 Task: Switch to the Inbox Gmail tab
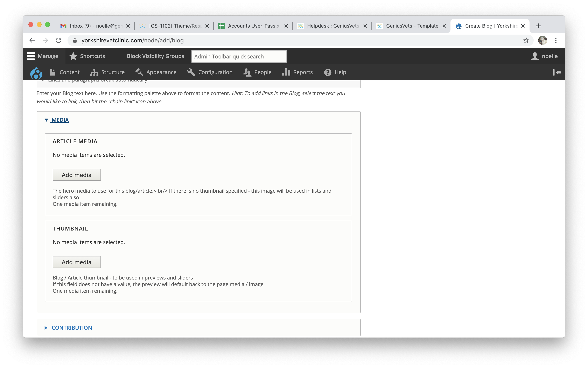96,26
